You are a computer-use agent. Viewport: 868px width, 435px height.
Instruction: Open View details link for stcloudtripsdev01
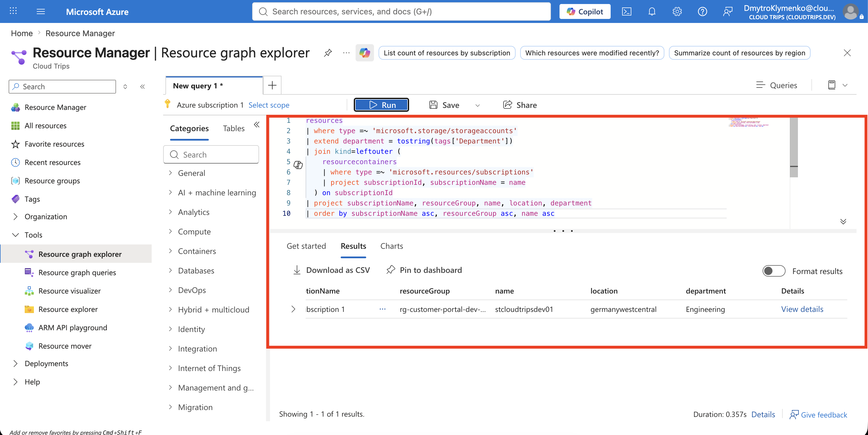[x=802, y=309]
